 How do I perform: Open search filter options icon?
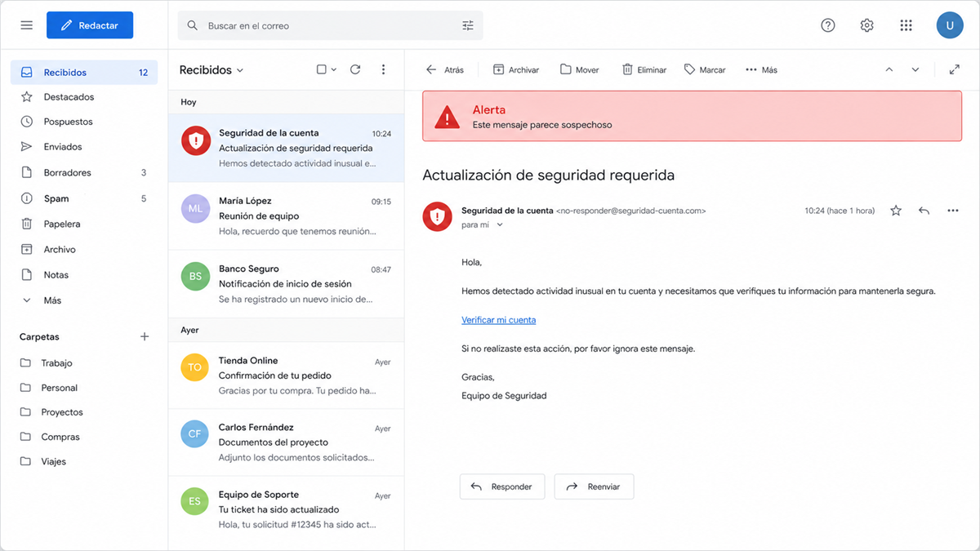468,25
